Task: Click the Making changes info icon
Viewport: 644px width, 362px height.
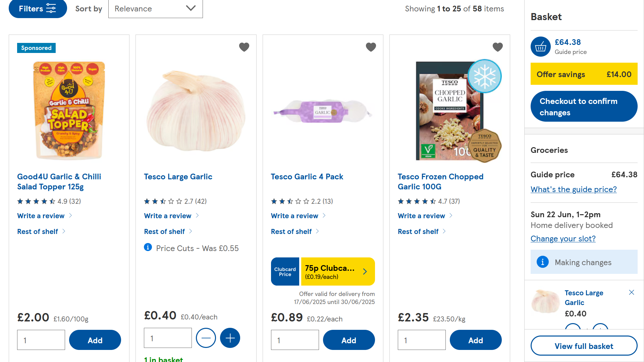Action: tap(542, 262)
